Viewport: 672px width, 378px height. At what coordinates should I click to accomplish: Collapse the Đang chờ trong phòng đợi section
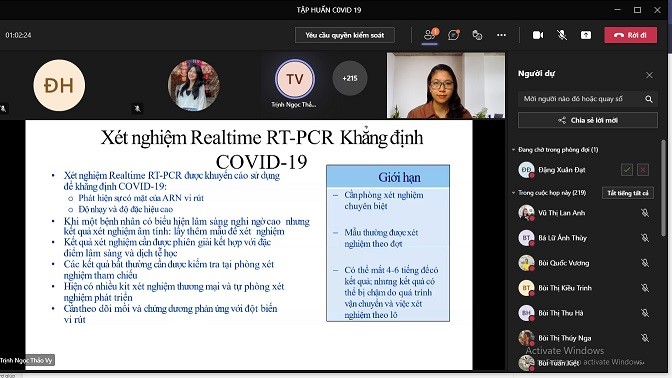coord(513,150)
